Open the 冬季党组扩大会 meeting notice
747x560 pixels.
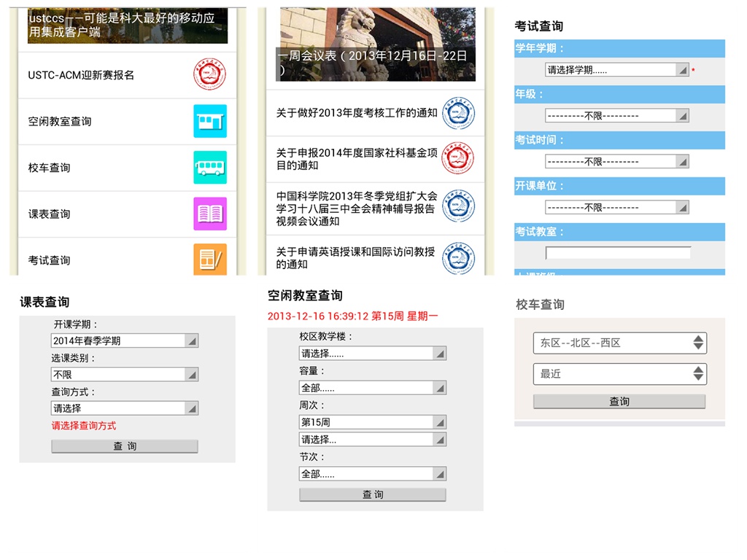coord(356,209)
